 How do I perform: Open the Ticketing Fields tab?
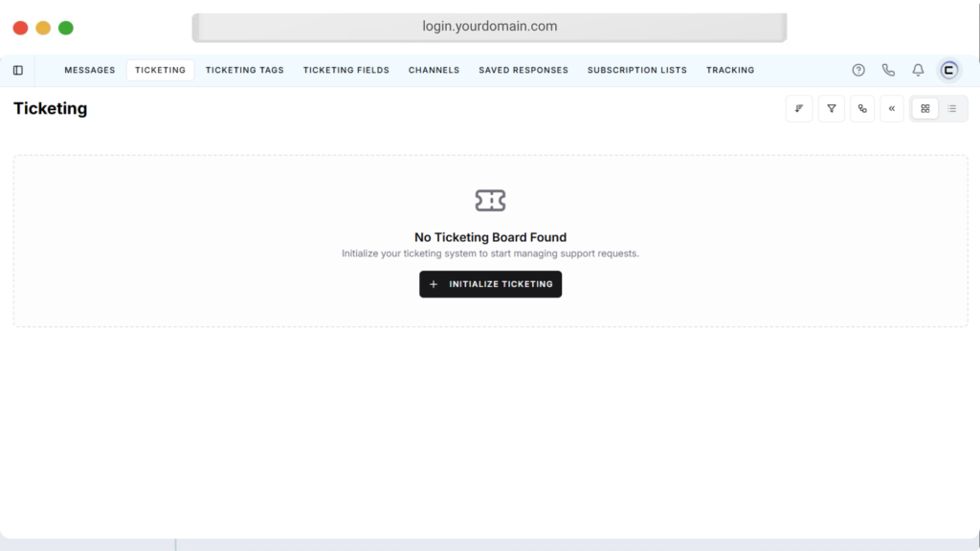[x=345, y=70]
